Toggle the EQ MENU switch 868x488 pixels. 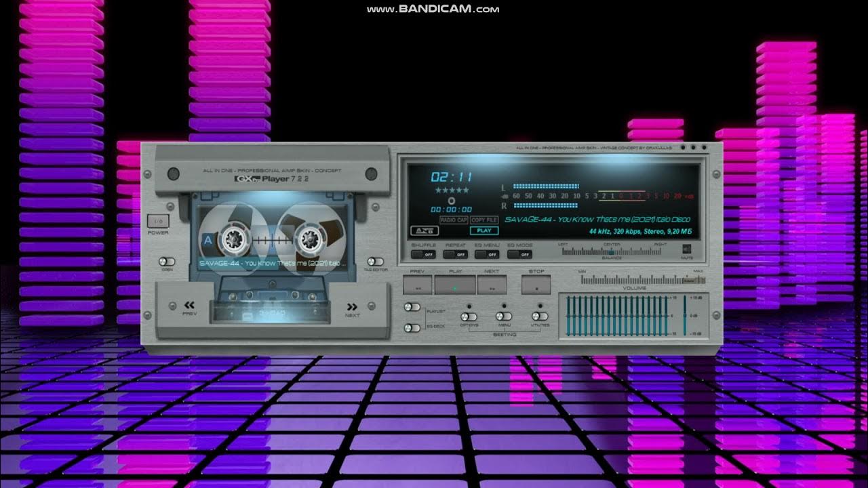(487, 255)
